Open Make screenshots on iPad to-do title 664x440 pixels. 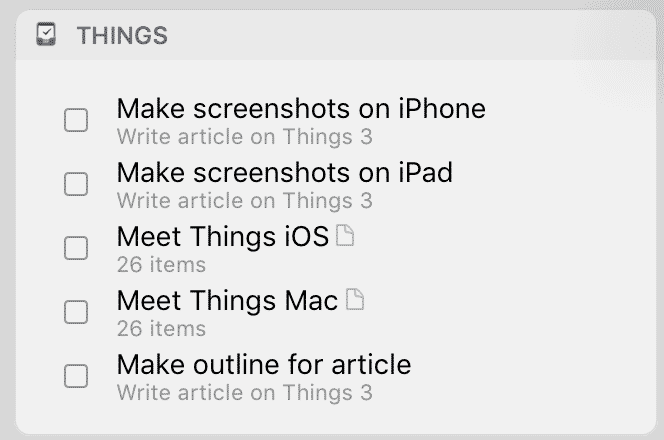tap(285, 173)
